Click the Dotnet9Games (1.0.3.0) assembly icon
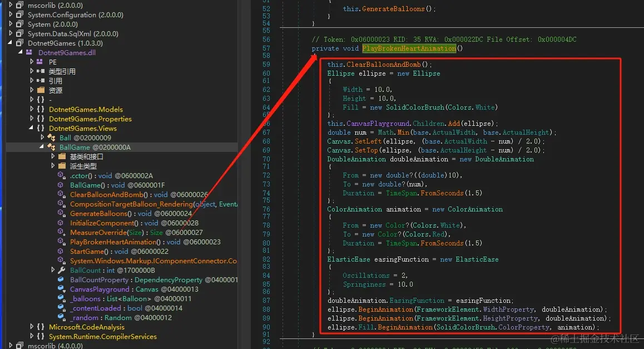The width and height of the screenshot is (644, 349). tap(19, 43)
